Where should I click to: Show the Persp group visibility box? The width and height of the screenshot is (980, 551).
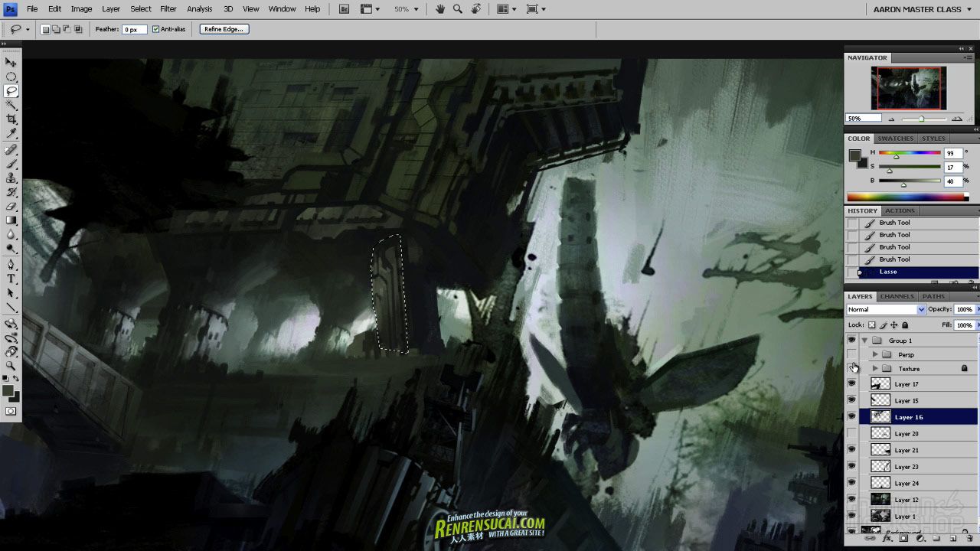pos(851,354)
